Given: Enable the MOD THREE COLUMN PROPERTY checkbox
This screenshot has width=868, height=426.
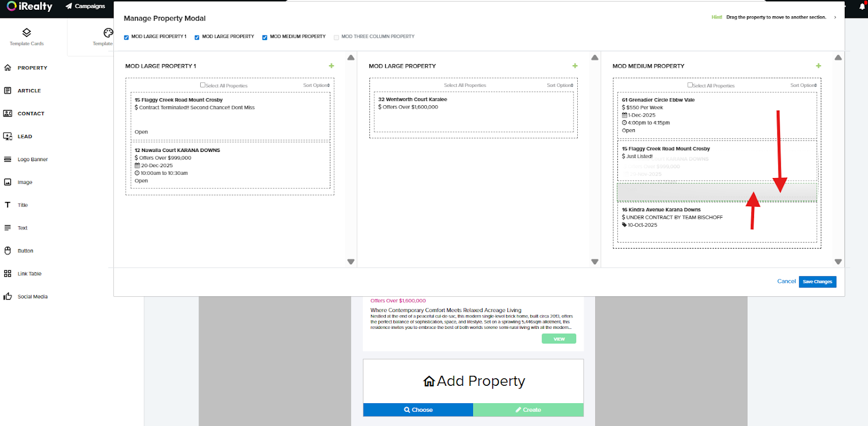Looking at the screenshot, I should [x=336, y=37].
